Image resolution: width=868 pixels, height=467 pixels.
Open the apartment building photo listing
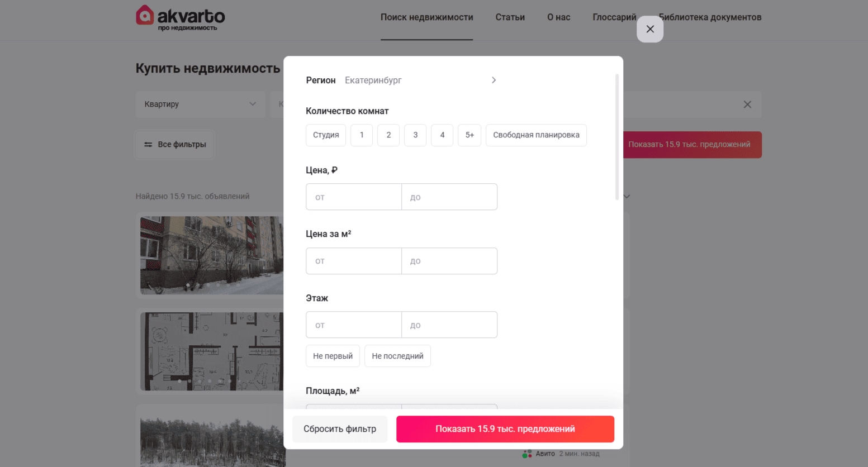point(212,255)
